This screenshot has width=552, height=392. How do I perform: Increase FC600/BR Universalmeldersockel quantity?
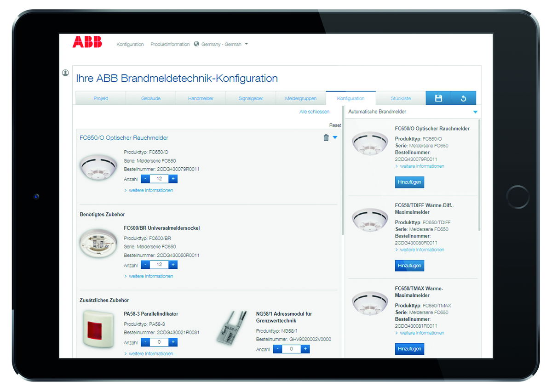coord(173,265)
